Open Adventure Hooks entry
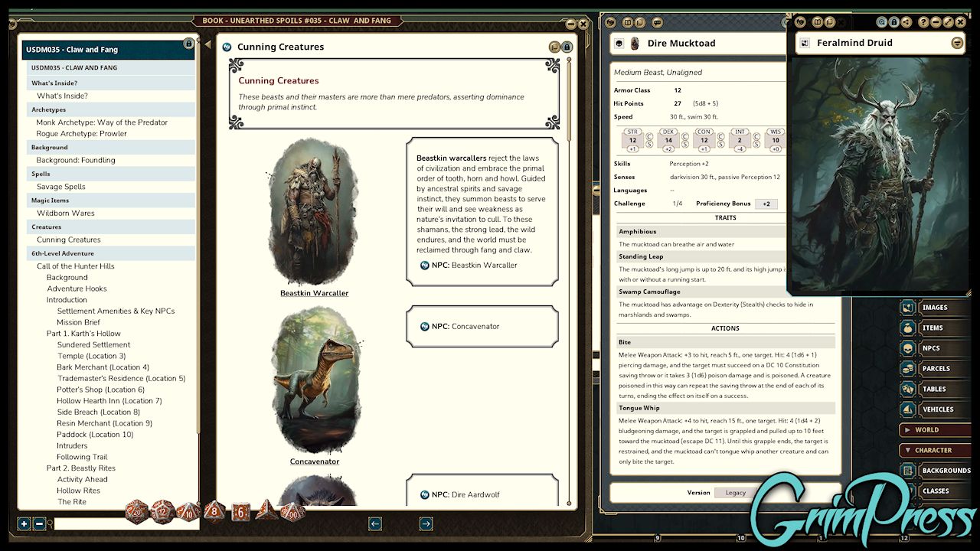 [x=77, y=289]
